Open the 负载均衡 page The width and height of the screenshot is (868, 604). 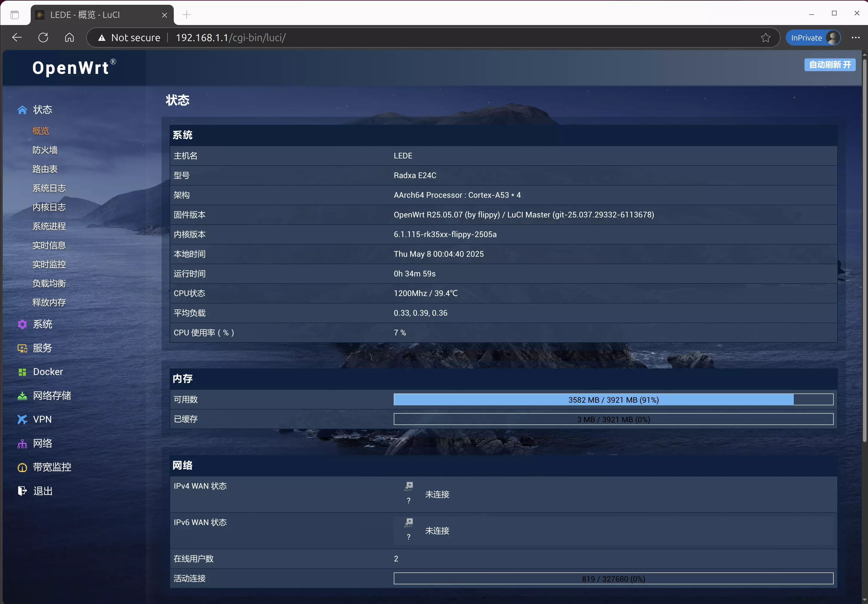49,284
